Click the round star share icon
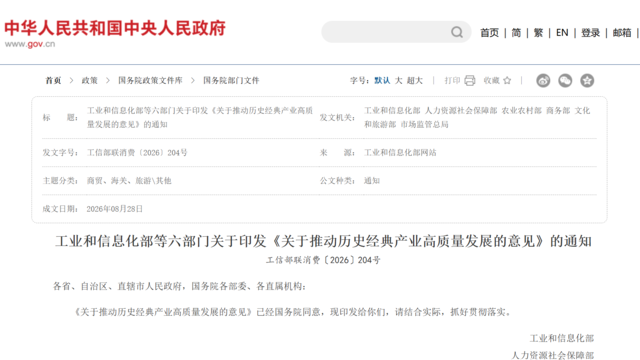The width and height of the screenshot is (640, 360). [587, 80]
